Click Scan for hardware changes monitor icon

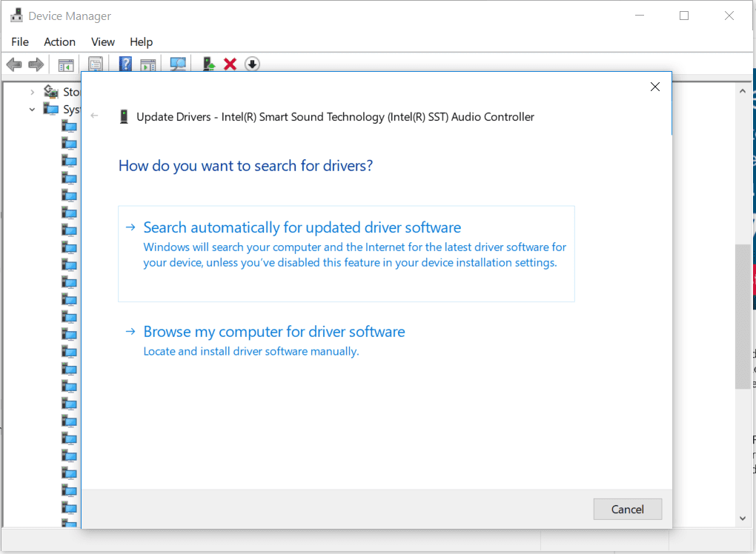coord(178,64)
